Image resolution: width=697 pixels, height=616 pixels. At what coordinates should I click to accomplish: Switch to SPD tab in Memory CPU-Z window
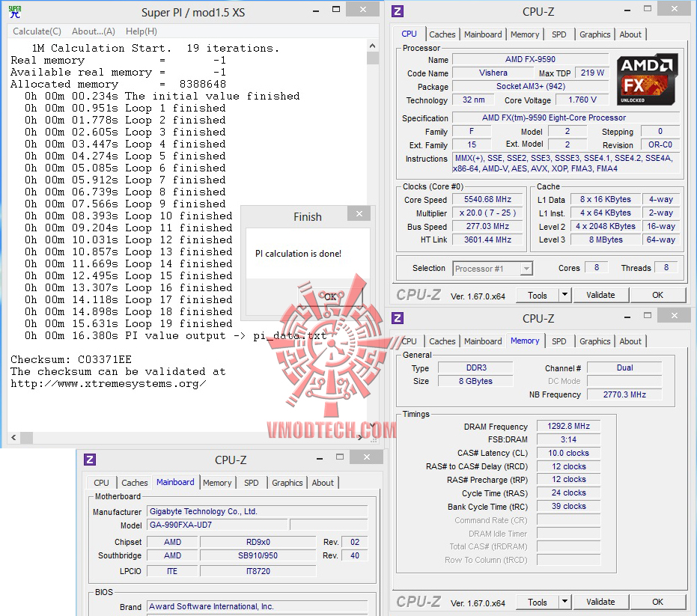click(x=558, y=341)
